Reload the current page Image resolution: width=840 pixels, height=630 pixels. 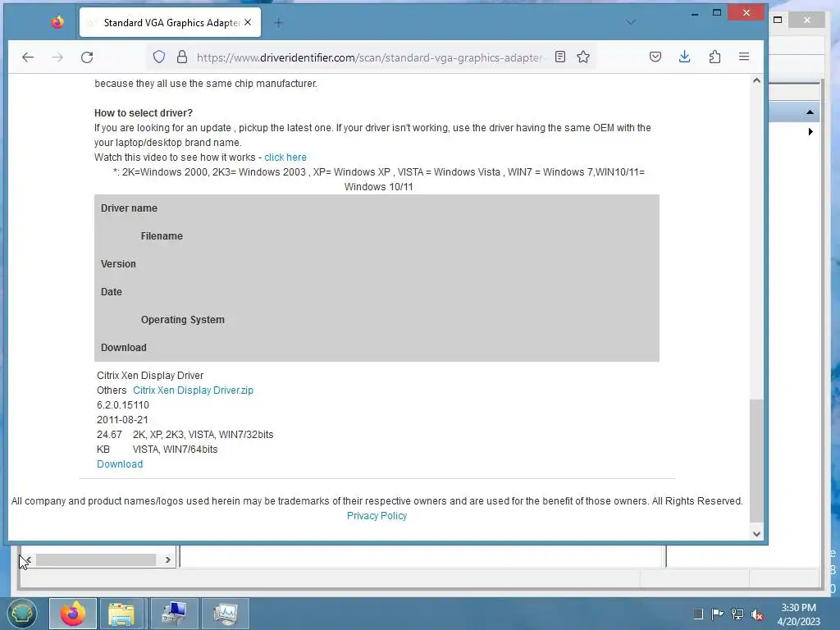point(87,57)
